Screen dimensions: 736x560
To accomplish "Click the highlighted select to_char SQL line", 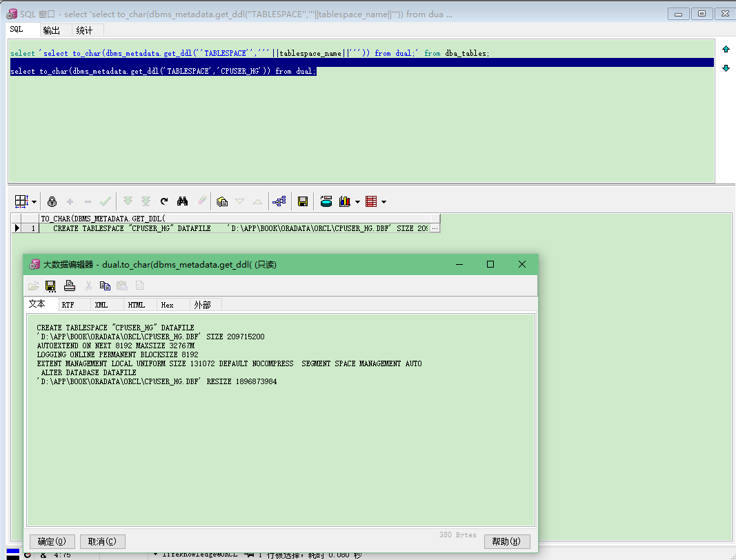I will pos(163,71).
